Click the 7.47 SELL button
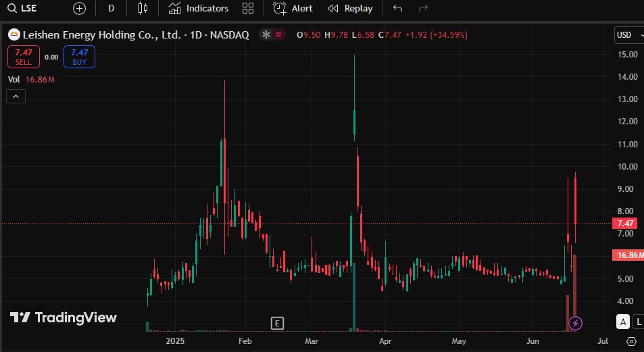The image size is (644, 352). pos(24,57)
